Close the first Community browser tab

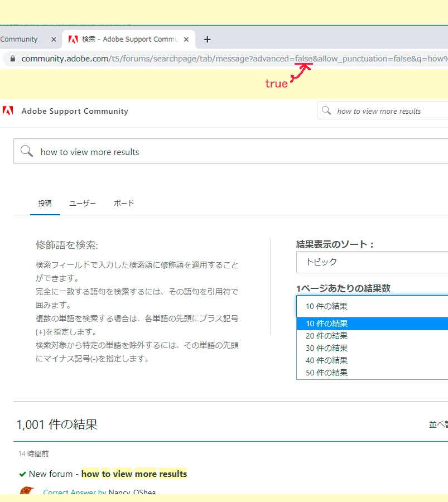tap(54, 40)
